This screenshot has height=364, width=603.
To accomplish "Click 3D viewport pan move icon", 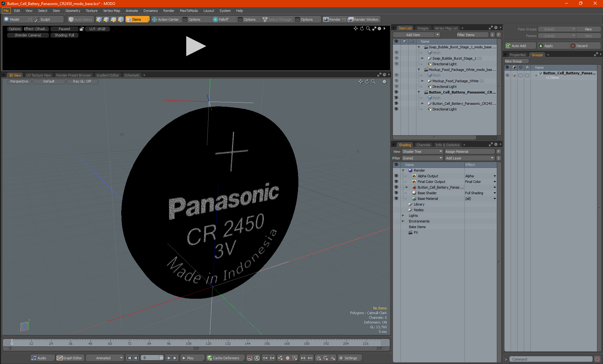I will pyautogui.click(x=361, y=82).
